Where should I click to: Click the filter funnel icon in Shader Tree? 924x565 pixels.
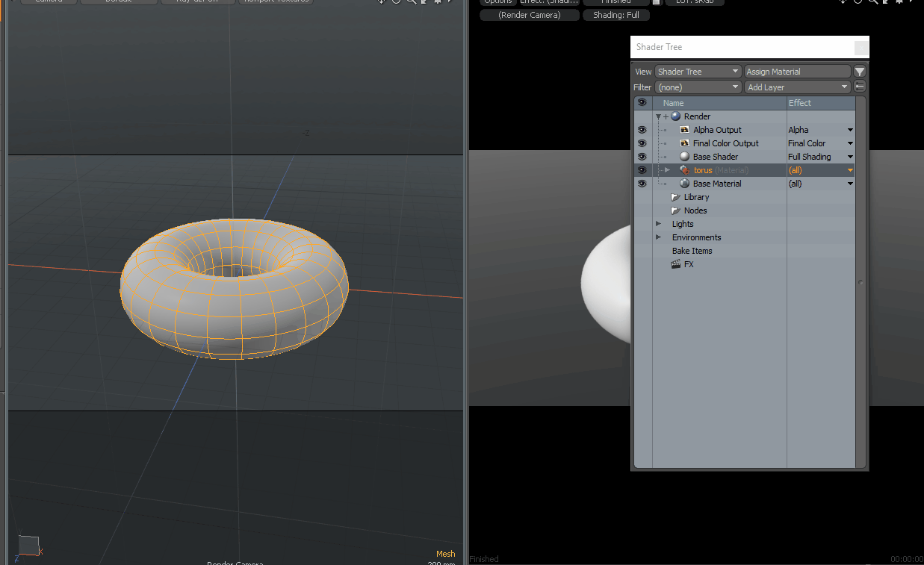pos(860,72)
